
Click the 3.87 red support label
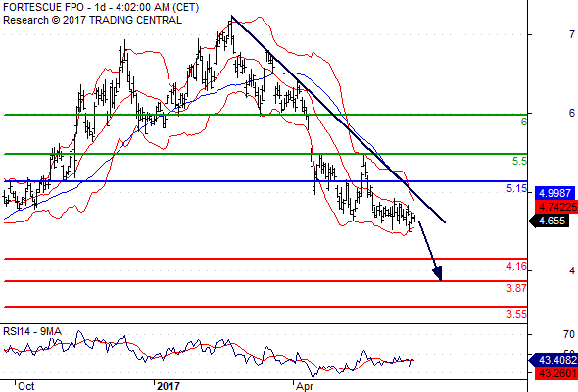coord(516,288)
